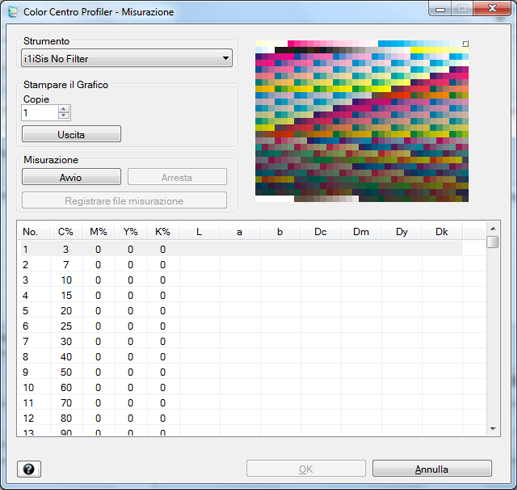Click the b column header
Image resolution: width=517 pixels, height=490 pixels.
coord(280,232)
